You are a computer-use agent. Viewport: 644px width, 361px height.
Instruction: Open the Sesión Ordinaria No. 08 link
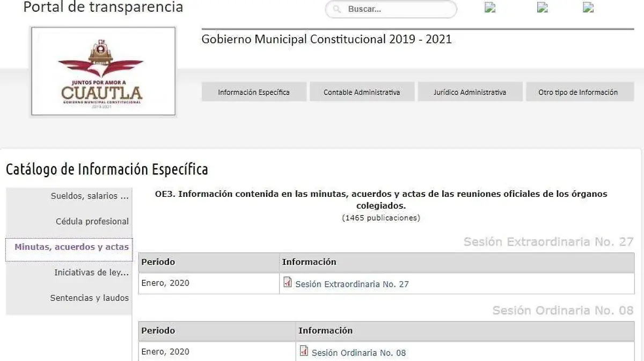[358, 353]
